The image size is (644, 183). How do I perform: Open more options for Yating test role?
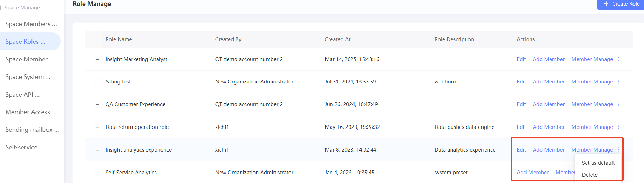click(619, 82)
